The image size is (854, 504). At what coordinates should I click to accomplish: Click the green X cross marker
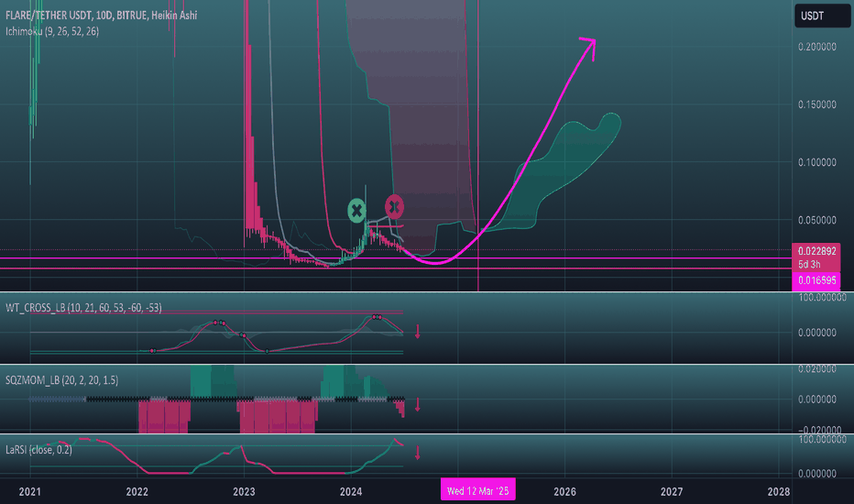click(x=356, y=211)
